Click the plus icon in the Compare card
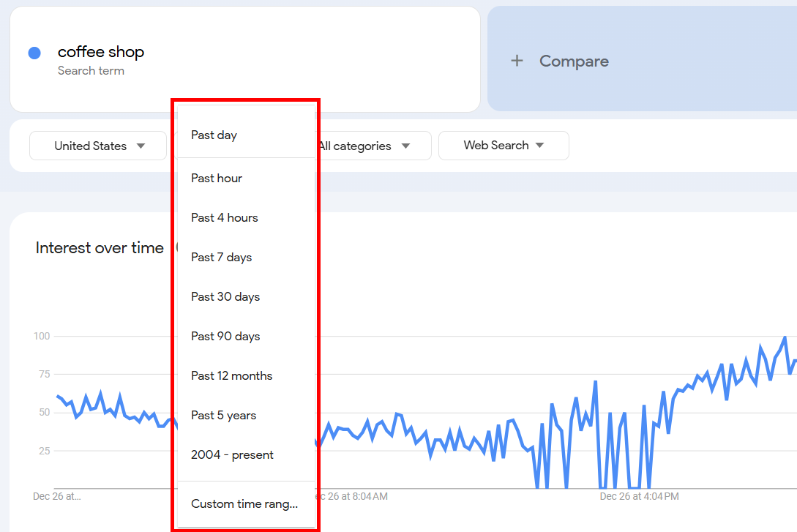This screenshot has height=532, width=797. [517, 61]
